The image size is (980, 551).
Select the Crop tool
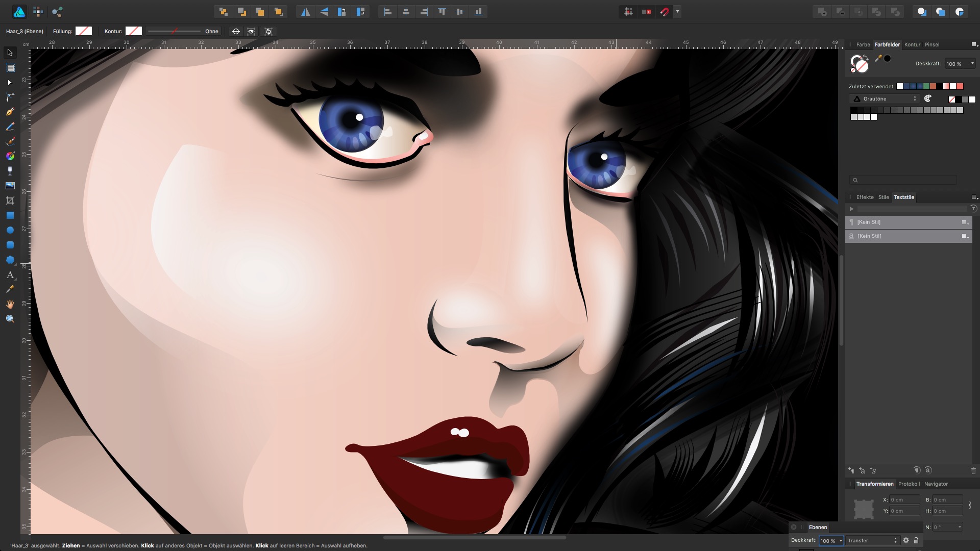pos(10,200)
